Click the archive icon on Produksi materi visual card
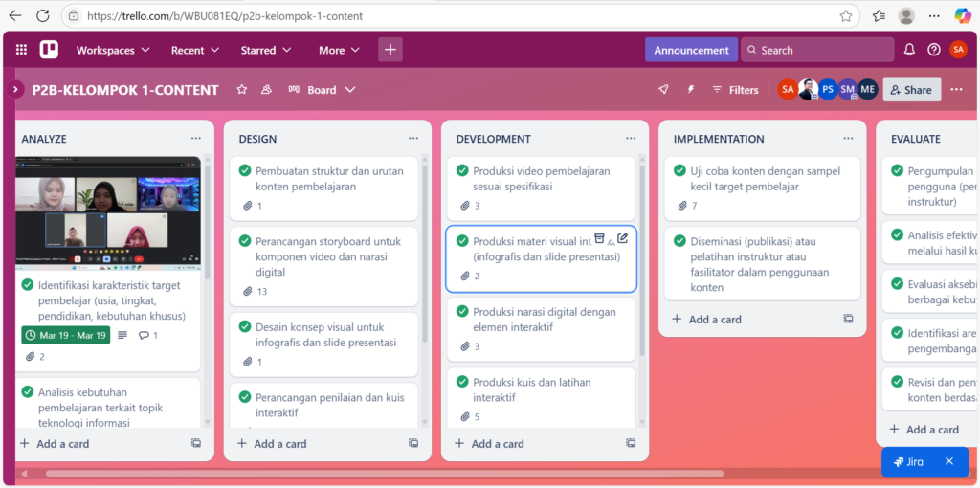Screen dimensions: 980x488 [x=600, y=238]
